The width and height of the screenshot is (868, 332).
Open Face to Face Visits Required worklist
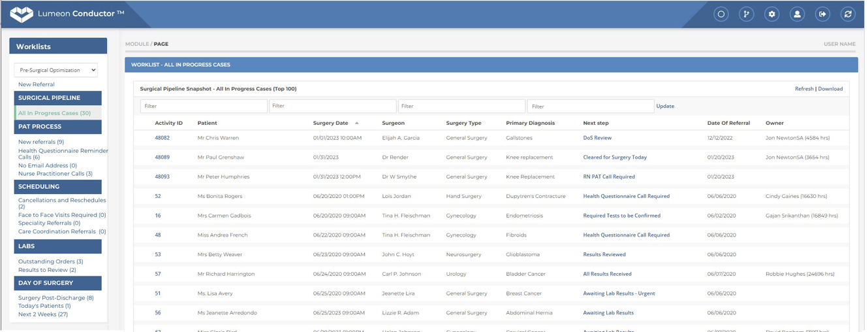tap(62, 216)
